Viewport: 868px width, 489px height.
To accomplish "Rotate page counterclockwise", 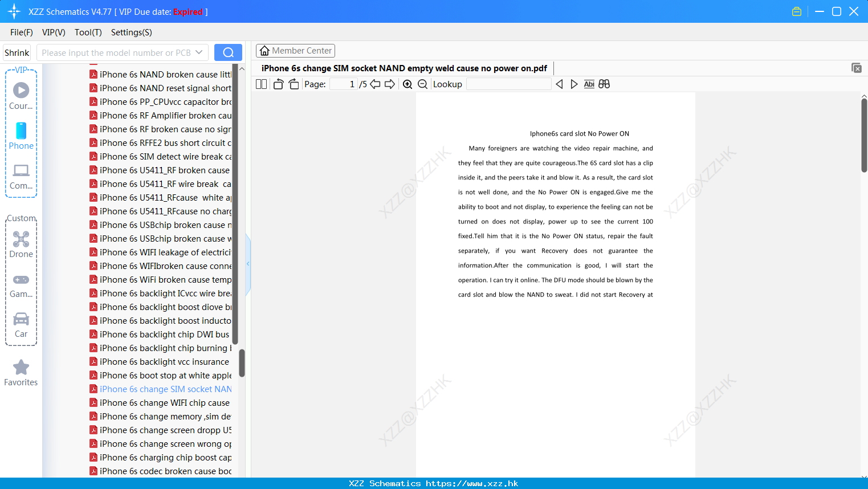I will tap(278, 84).
